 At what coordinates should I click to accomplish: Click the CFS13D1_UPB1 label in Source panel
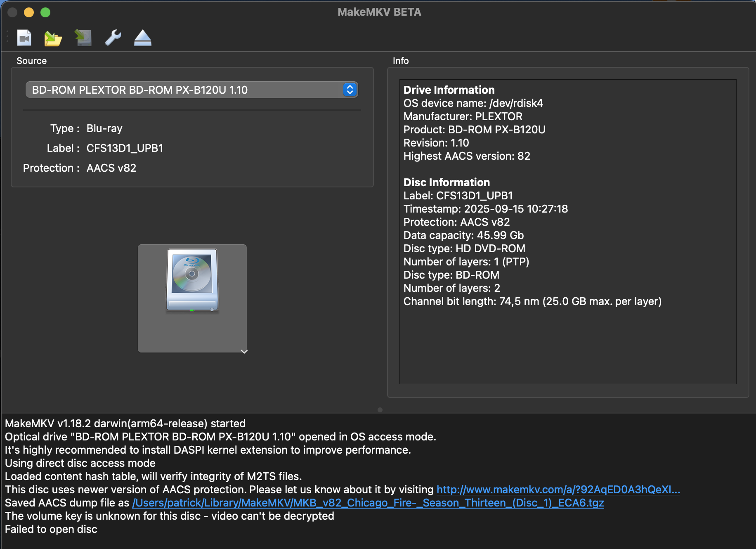tap(125, 148)
